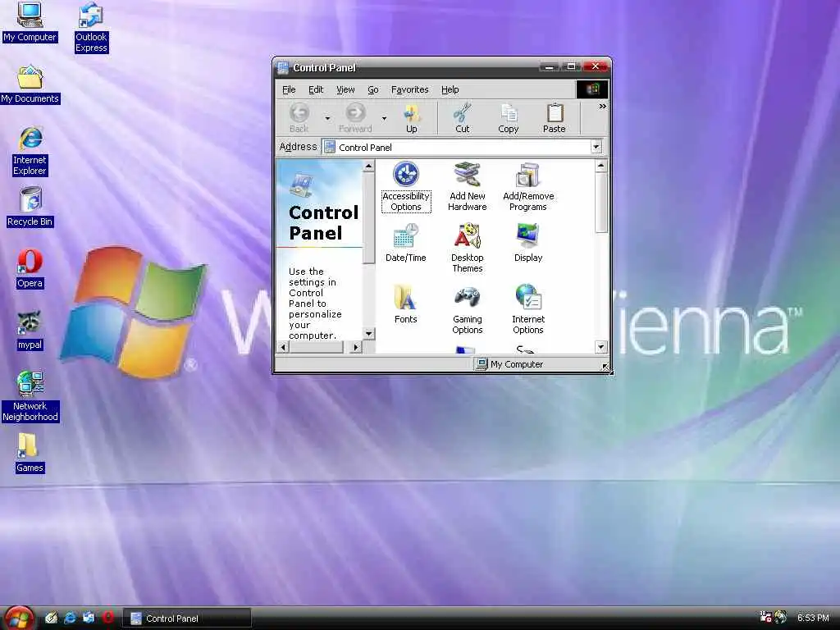Expand the Forward history dropdown arrow
Screen dimensions: 840x630
[384, 118]
